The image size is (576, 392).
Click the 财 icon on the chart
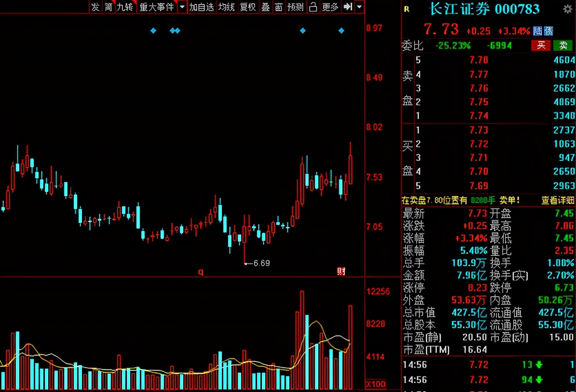[341, 272]
